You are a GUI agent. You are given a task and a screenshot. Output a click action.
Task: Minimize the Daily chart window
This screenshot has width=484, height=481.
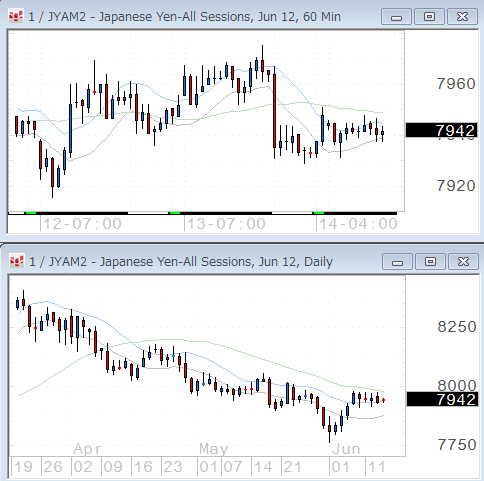click(397, 262)
